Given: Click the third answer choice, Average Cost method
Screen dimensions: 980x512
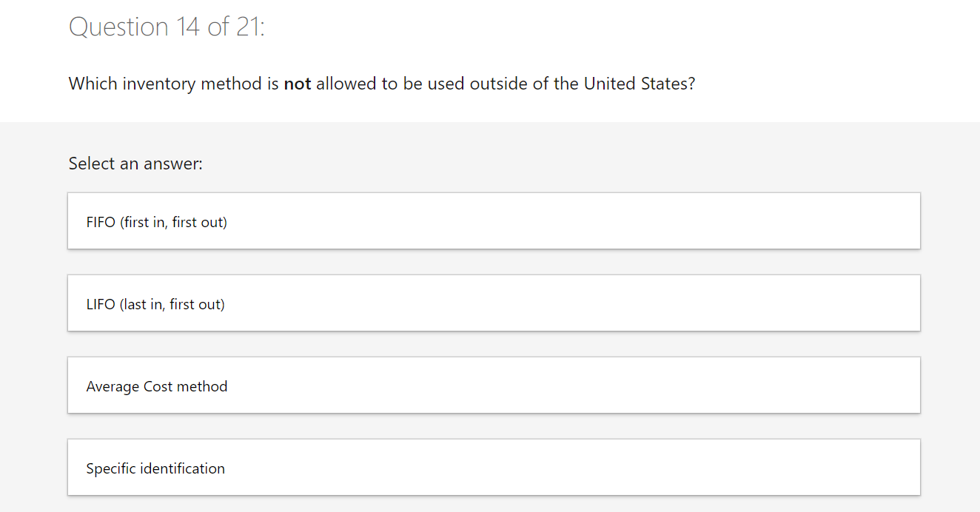Looking at the screenshot, I should [494, 385].
